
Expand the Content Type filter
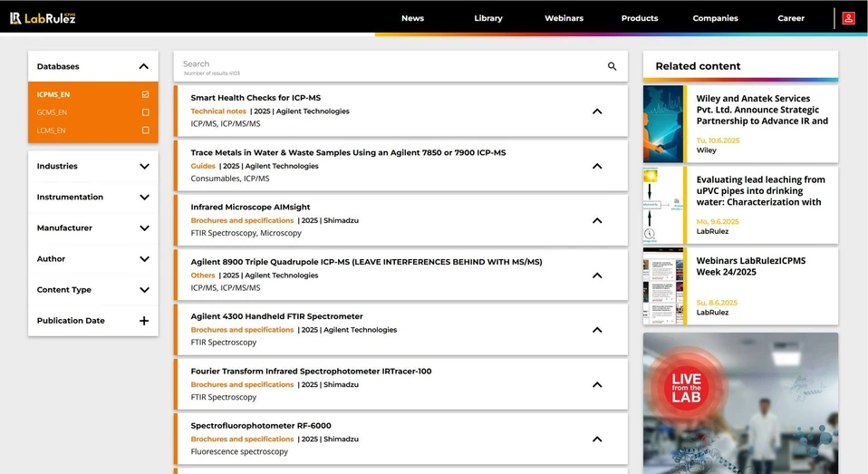coord(144,290)
